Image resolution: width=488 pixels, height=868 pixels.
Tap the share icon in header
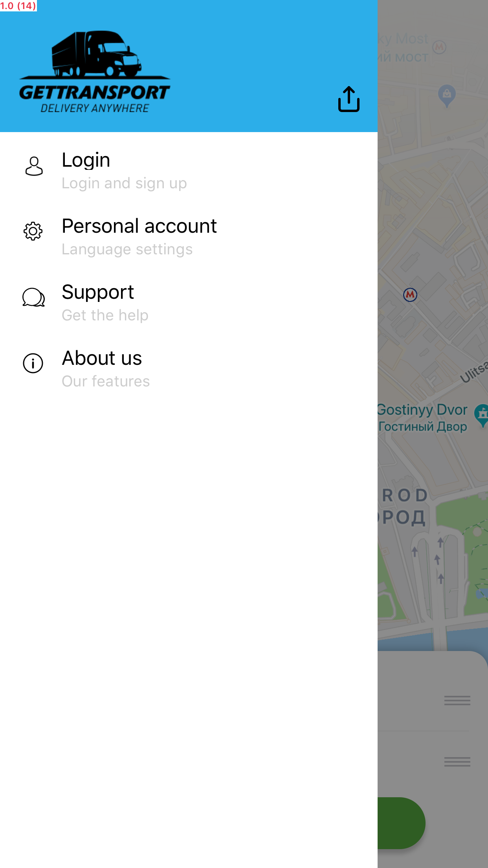pos(349,99)
